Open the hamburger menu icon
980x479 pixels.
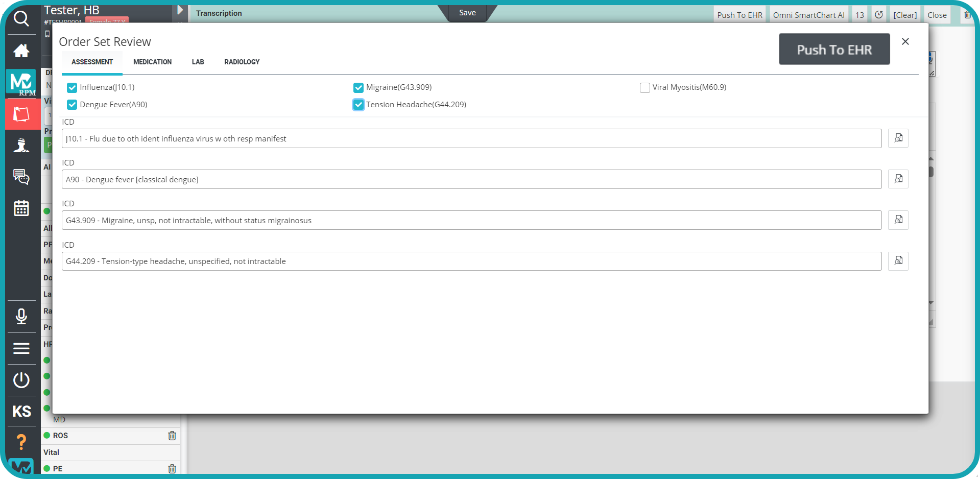[21, 348]
